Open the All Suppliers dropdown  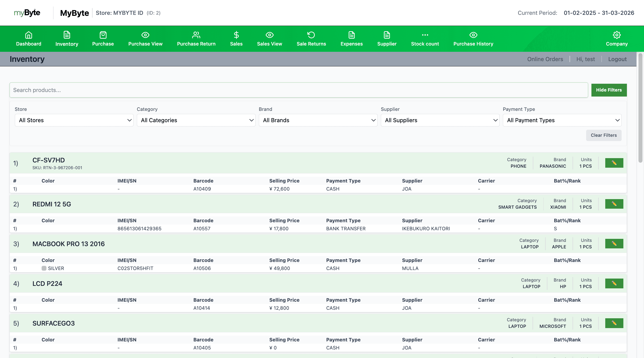(x=440, y=120)
